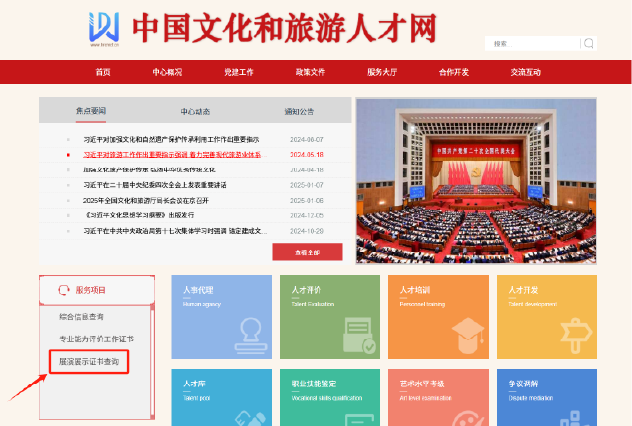This screenshot has width=632, height=426.
Task: Click the 中国文化和旅游人才网 site title
Action: tap(285, 28)
